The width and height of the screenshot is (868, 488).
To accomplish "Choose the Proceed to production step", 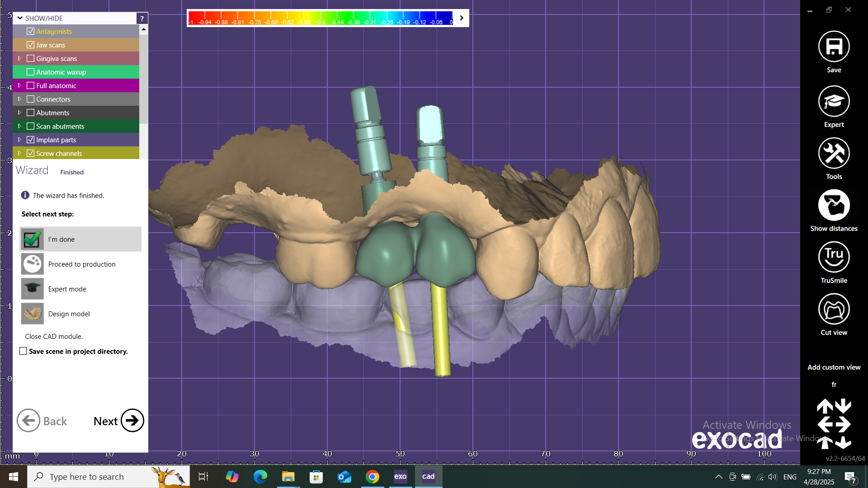I will pos(81,264).
